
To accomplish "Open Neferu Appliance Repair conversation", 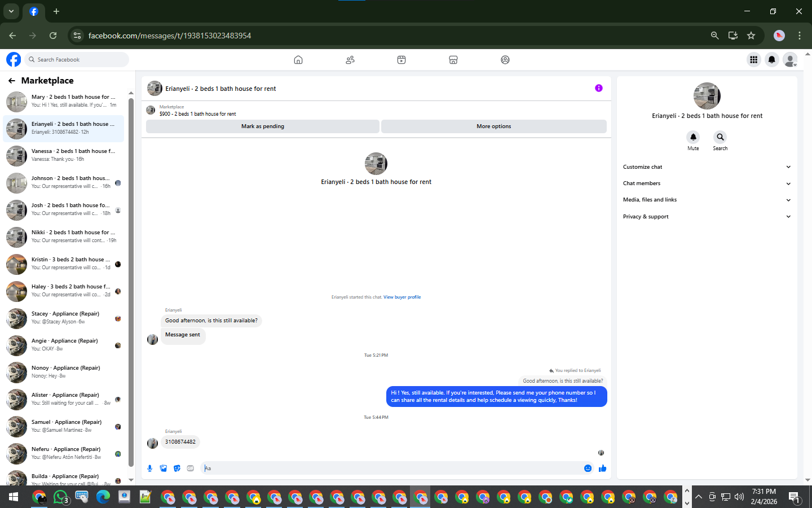I will pyautogui.click(x=63, y=454).
